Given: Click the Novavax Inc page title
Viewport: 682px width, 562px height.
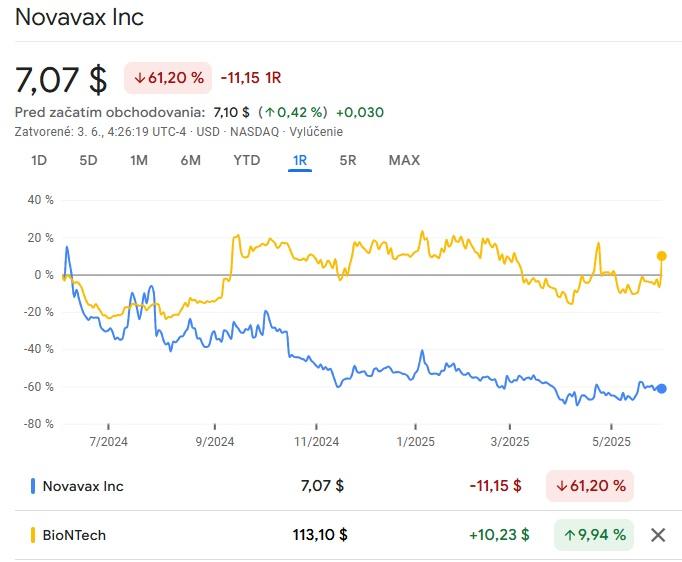Looking at the screenshot, I should pyautogui.click(x=79, y=17).
